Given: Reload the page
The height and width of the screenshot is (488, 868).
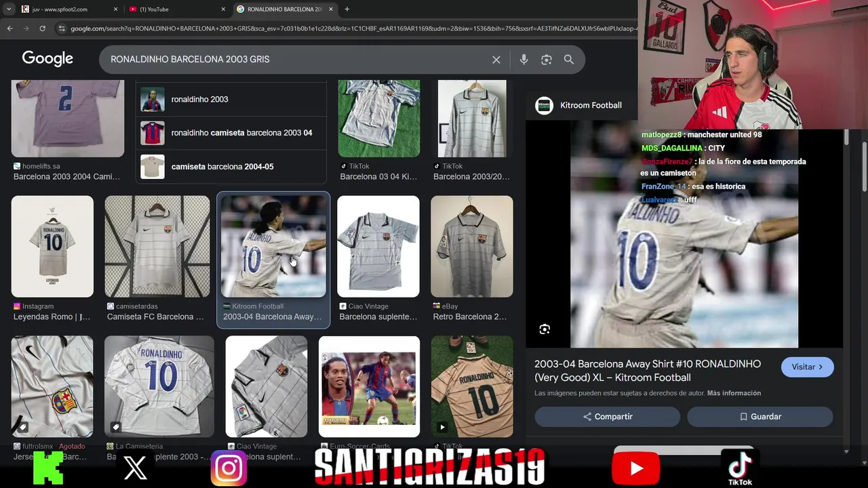Looking at the screenshot, I should coord(42,28).
